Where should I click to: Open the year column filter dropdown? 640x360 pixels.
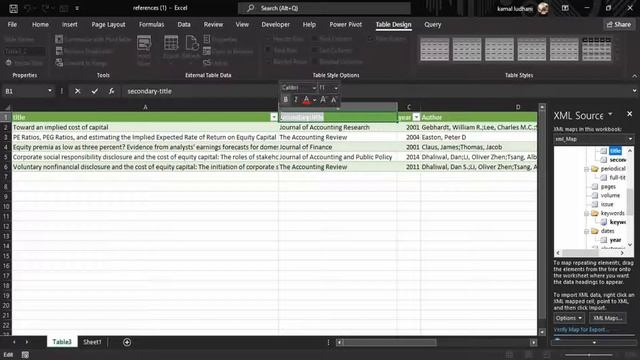click(x=416, y=117)
